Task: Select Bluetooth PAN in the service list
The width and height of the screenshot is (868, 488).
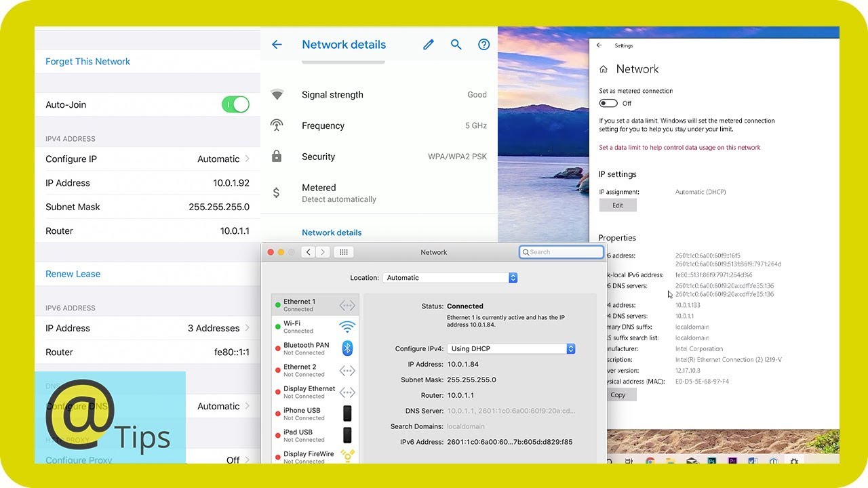Action: tap(315, 348)
